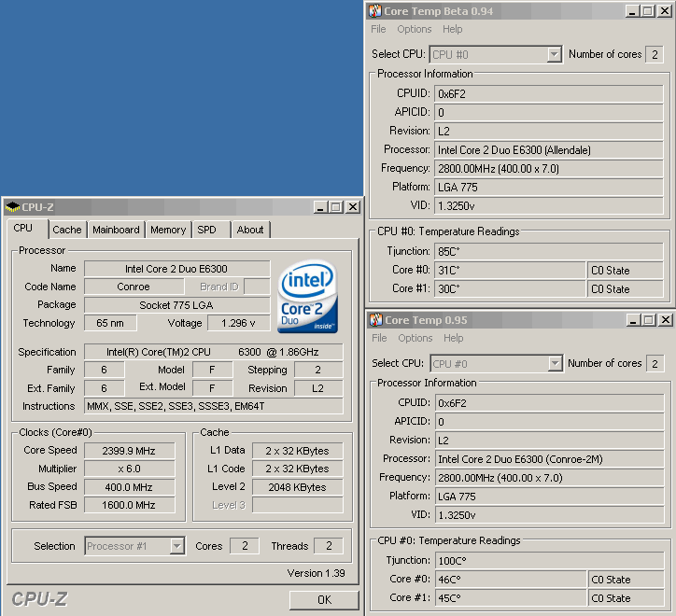The height and width of the screenshot is (616, 676).
Task: Close the Core Temp 0.95 window
Action: [x=665, y=320]
